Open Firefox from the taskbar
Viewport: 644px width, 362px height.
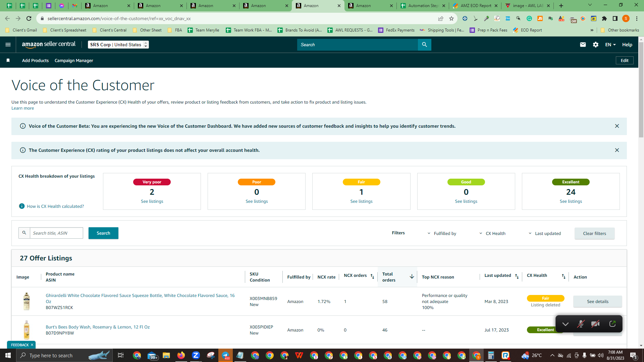tap(181, 355)
